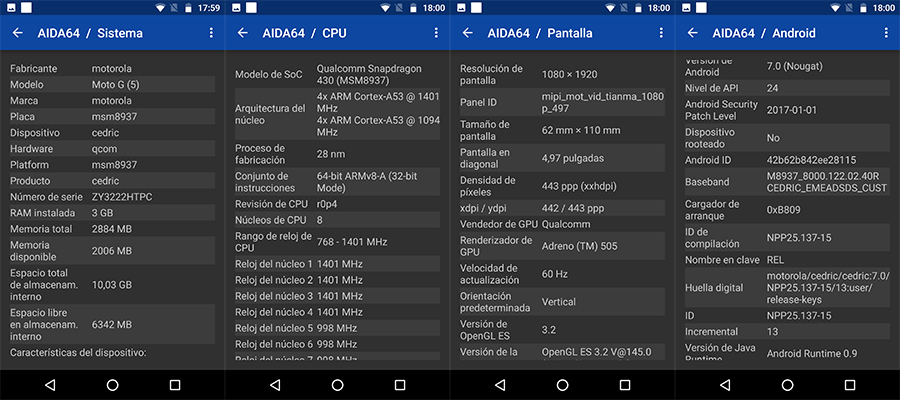Select the 'Moto G (5)' model value

(x=115, y=84)
